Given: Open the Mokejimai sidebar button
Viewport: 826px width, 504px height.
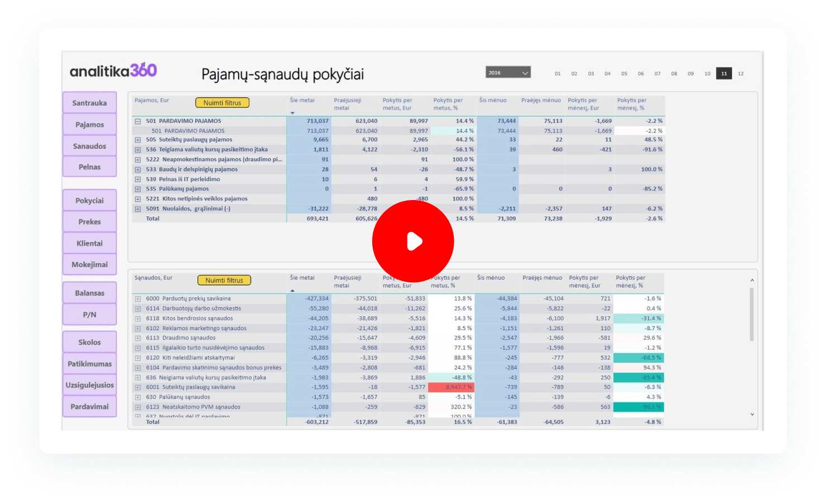Looking at the screenshot, I should [89, 264].
